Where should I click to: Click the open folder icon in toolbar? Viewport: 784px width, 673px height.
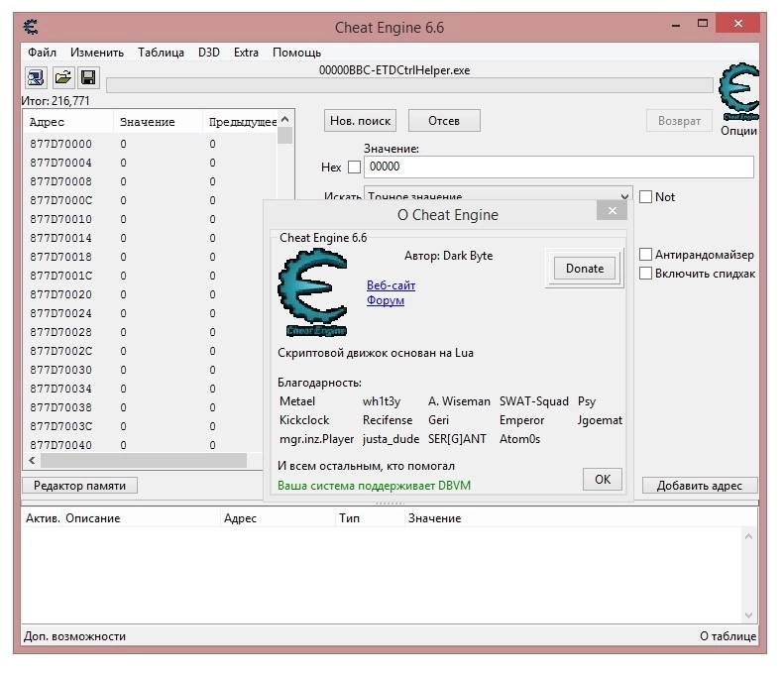pyautogui.click(x=63, y=77)
